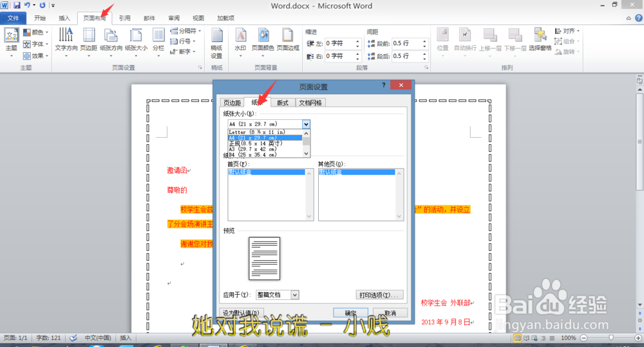Adjust the 段后 spacing after stepper
Screen dimensions: 644x347
click(x=424, y=56)
